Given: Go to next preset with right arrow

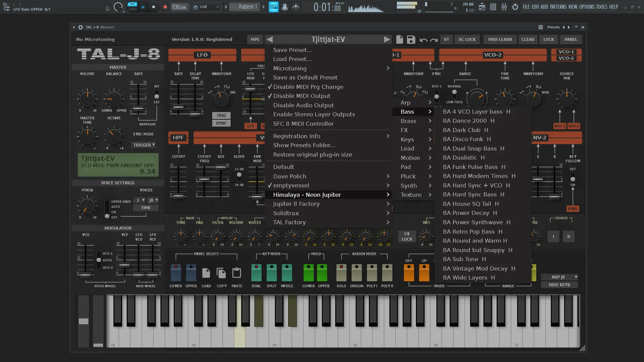Looking at the screenshot, I should [387, 40].
